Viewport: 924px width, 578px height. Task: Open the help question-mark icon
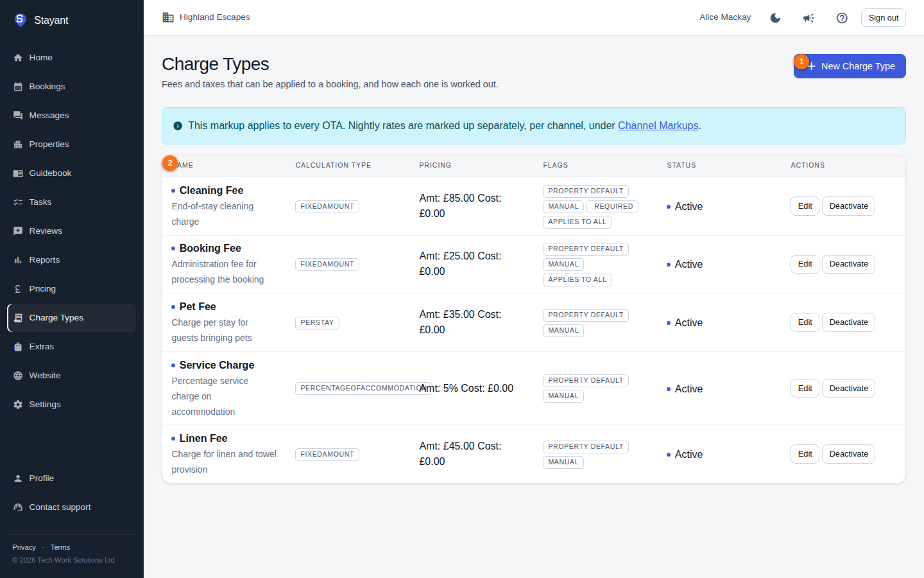pyautogui.click(x=842, y=18)
